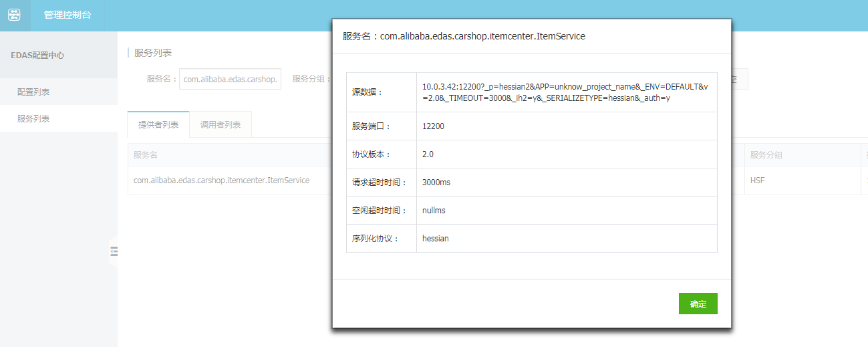Click the idle timeout value nullms
Image resolution: width=868 pixels, height=347 pixels.
click(434, 210)
